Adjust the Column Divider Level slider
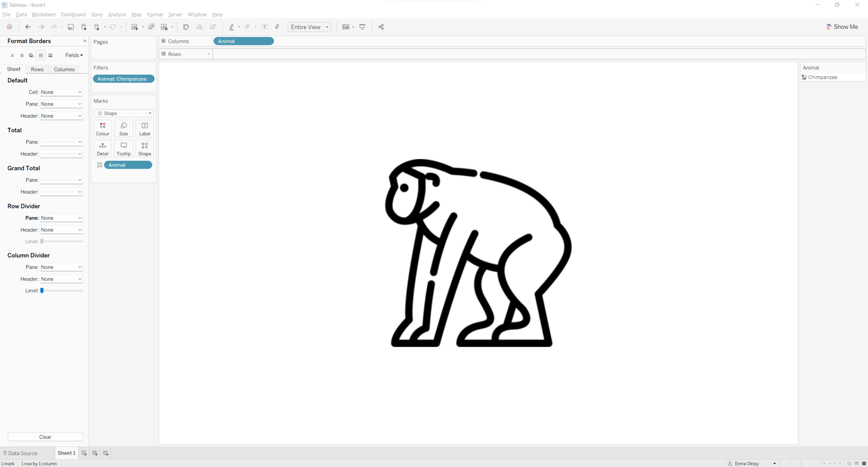Screen dimensions: 868x467 [x=42, y=291]
